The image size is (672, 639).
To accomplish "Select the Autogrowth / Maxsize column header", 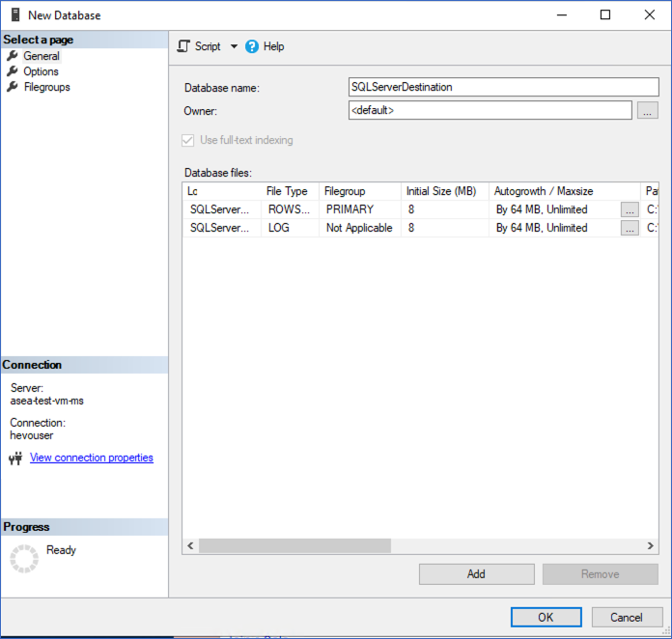I will pyautogui.click(x=564, y=191).
